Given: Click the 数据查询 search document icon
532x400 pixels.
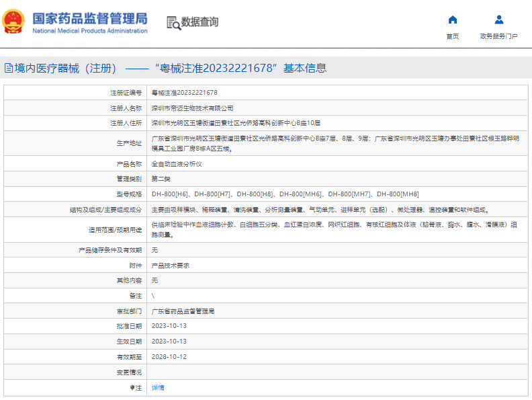Looking at the screenshot, I should click(174, 23).
